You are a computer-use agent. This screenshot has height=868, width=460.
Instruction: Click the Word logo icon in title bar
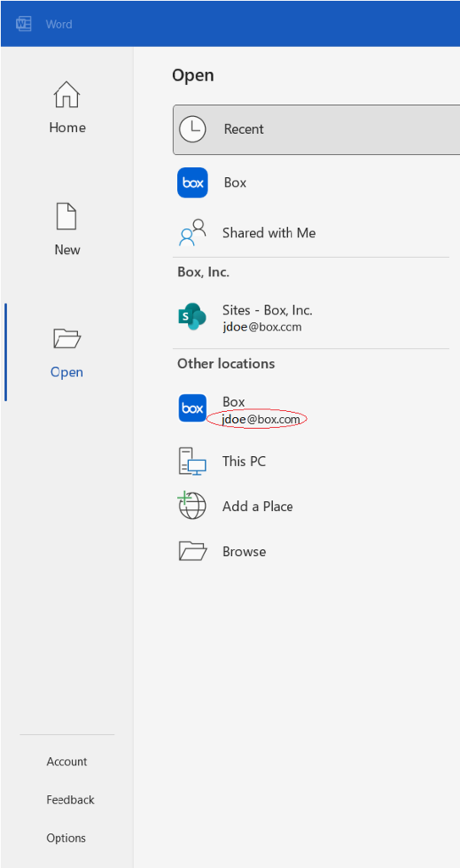click(24, 24)
